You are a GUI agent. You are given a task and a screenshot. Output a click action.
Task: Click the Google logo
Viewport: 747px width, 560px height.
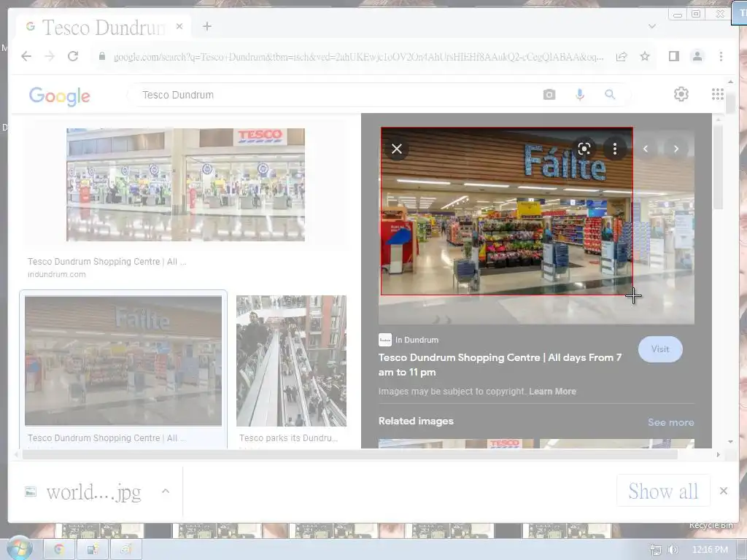(60, 96)
